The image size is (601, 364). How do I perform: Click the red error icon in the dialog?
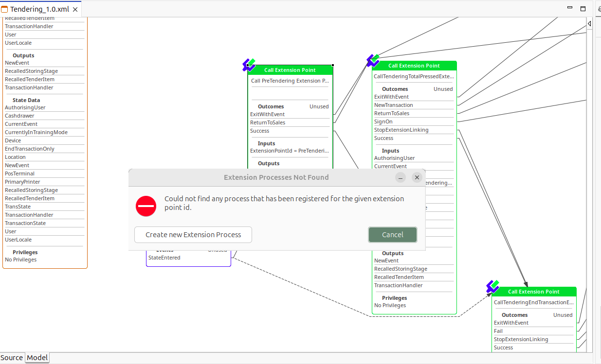coord(146,206)
